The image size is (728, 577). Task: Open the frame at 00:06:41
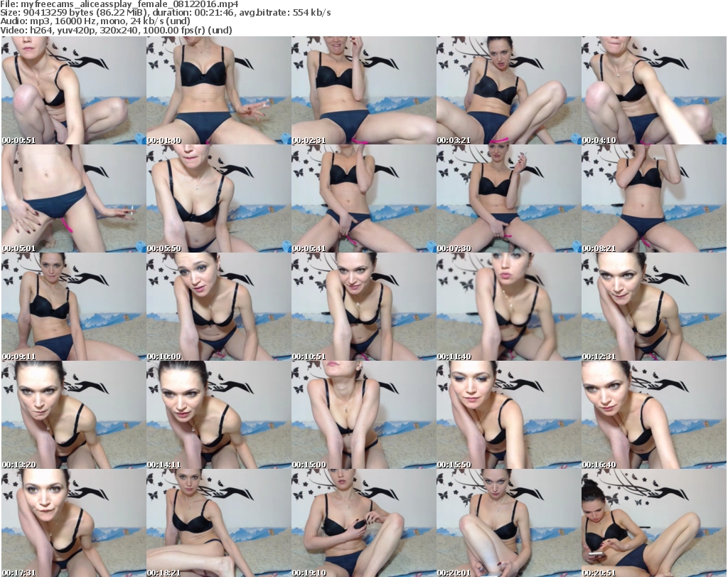tap(363, 198)
